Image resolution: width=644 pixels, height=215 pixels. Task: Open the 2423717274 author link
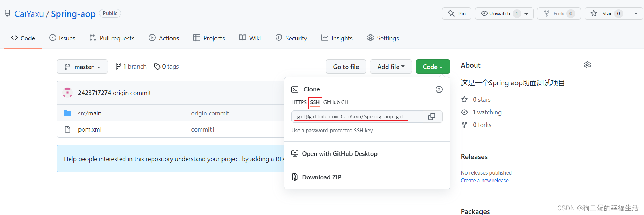point(95,93)
